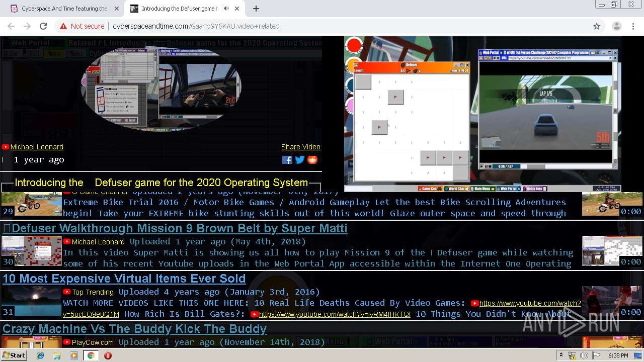644x362 pixels.
Task: Click the YouTube icon beside Top Trending
Action: coord(67,292)
